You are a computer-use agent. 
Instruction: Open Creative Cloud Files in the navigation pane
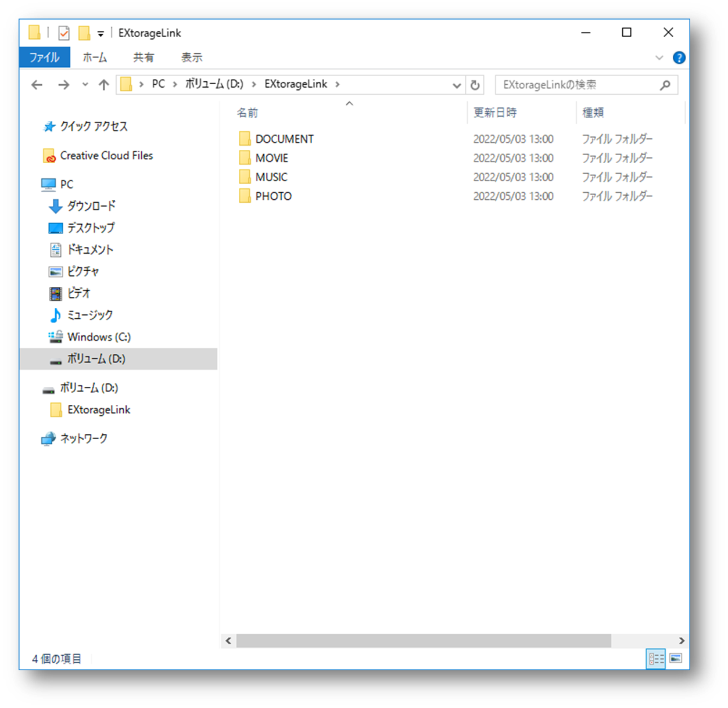(106, 156)
